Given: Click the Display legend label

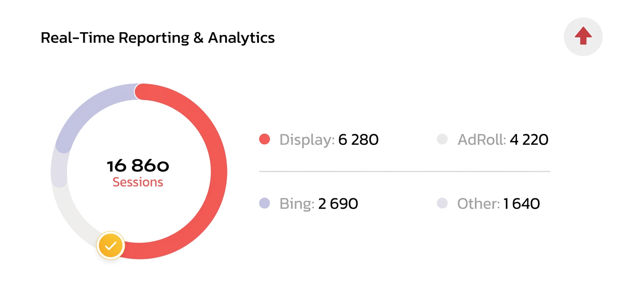Looking at the screenshot, I should (x=307, y=139).
